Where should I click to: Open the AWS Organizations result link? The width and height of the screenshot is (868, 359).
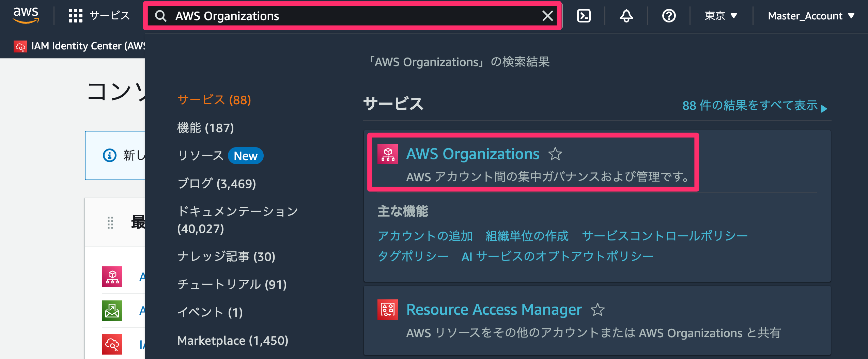click(472, 154)
